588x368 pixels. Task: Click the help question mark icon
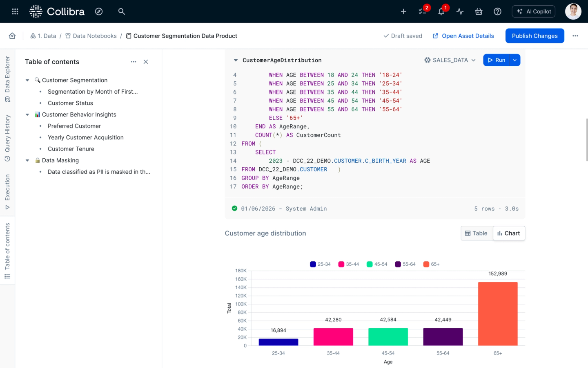click(497, 11)
